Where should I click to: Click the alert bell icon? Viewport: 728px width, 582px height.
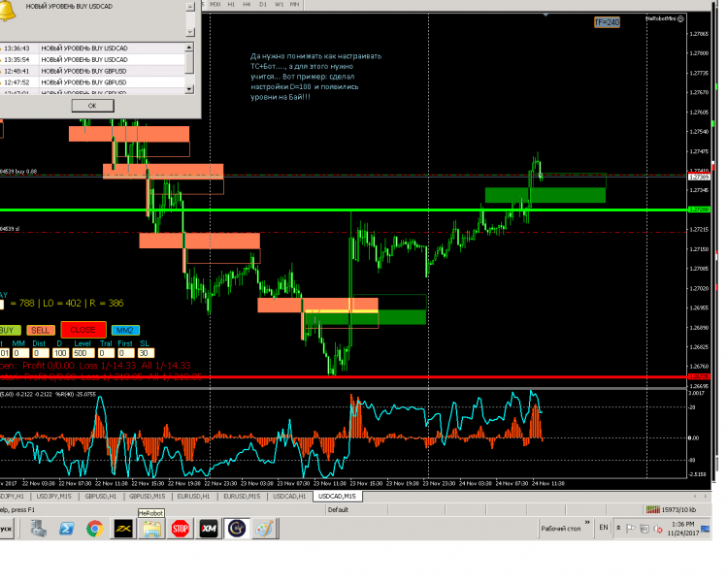click(7, 11)
